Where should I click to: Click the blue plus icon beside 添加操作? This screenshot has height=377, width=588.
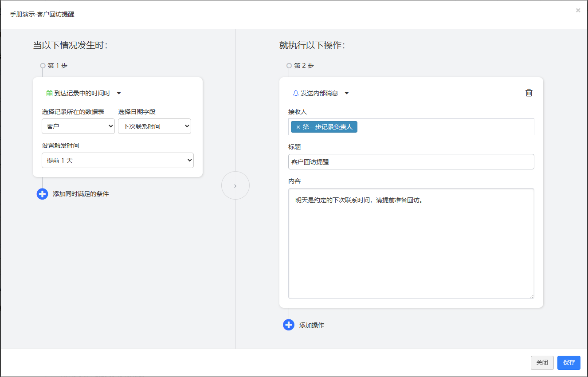tap(289, 325)
